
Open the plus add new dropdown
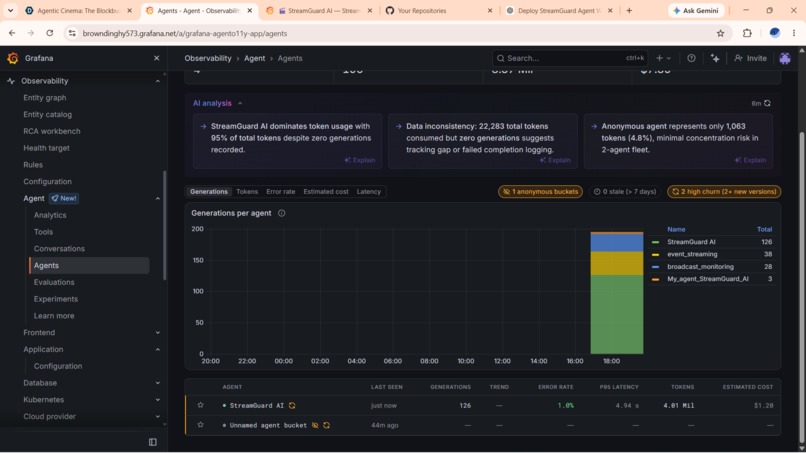[x=663, y=58]
